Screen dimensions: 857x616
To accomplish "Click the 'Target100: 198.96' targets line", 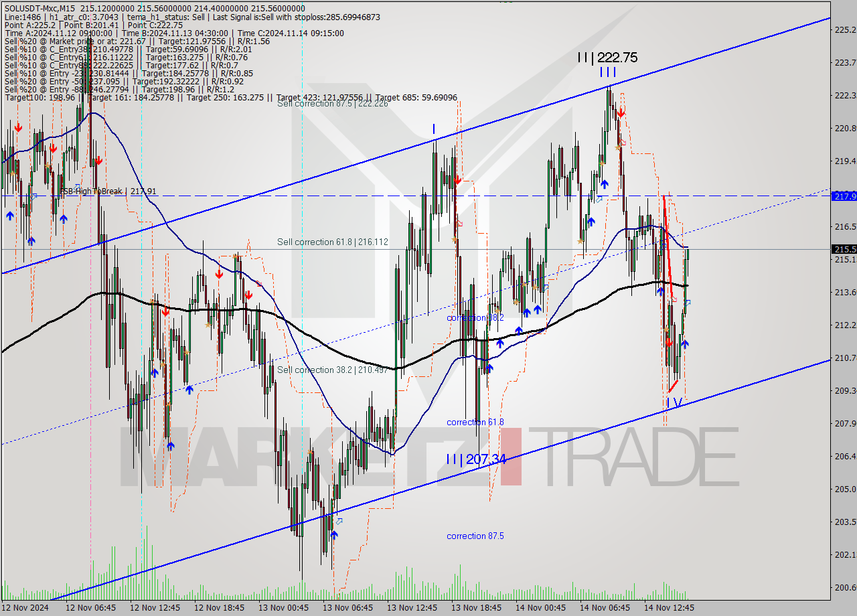I will point(230,98).
